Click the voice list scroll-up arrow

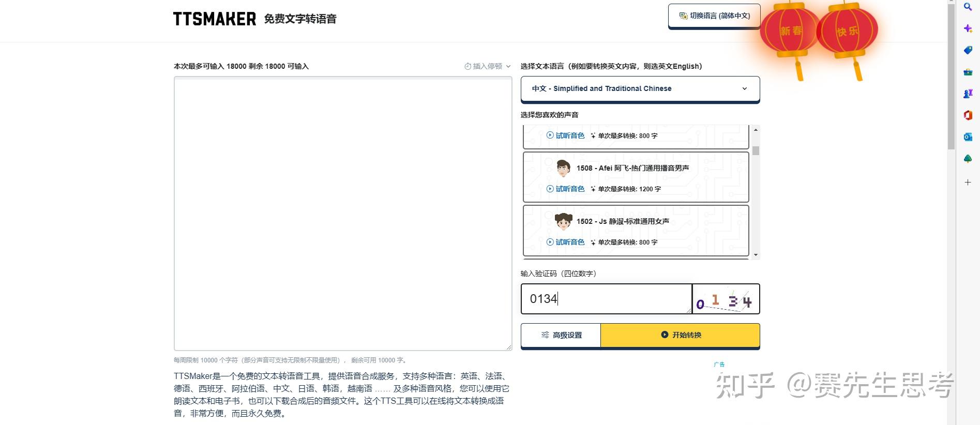coord(756,130)
